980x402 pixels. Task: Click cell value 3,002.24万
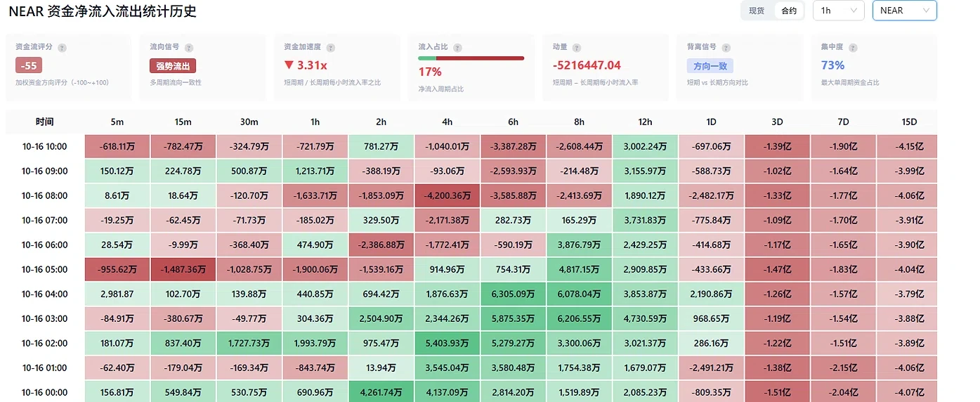(x=645, y=146)
